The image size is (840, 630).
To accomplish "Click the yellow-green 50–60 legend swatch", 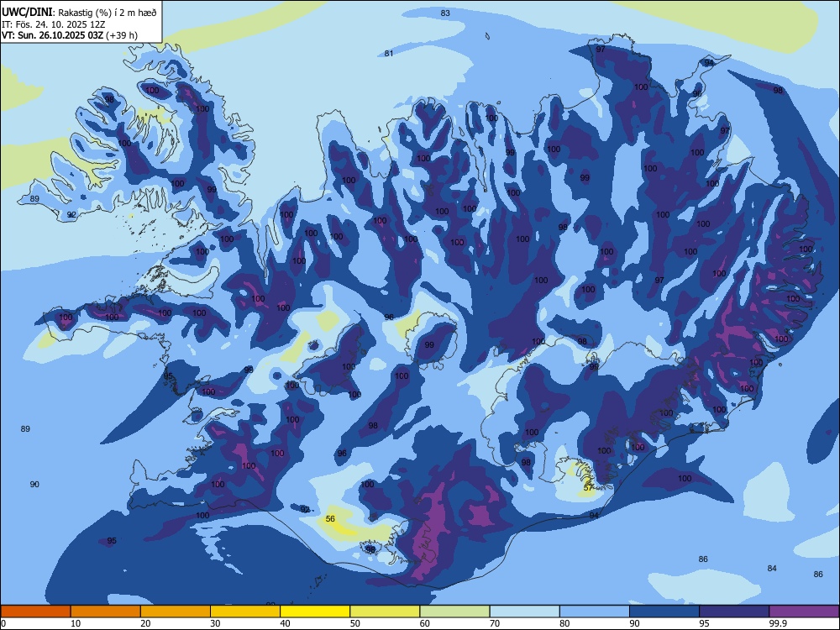I will pyautogui.click(x=385, y=612).
